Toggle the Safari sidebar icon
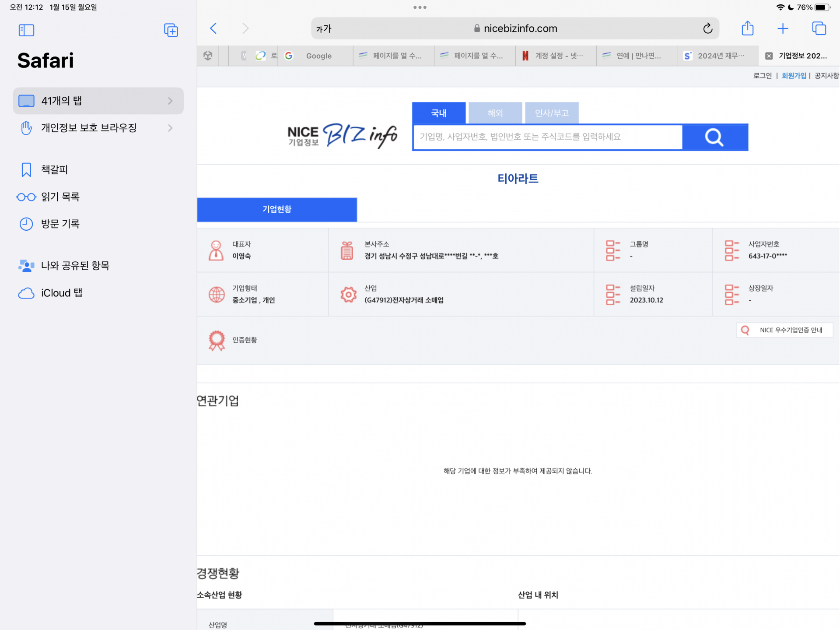This screenshot has width=840, height=630. [x=26, y=30]
